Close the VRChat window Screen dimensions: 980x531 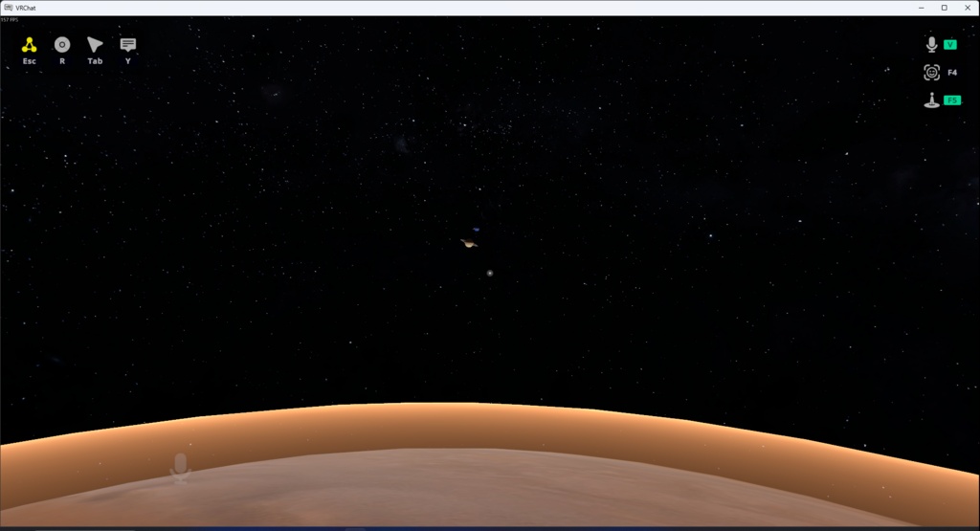click(968, 8)
